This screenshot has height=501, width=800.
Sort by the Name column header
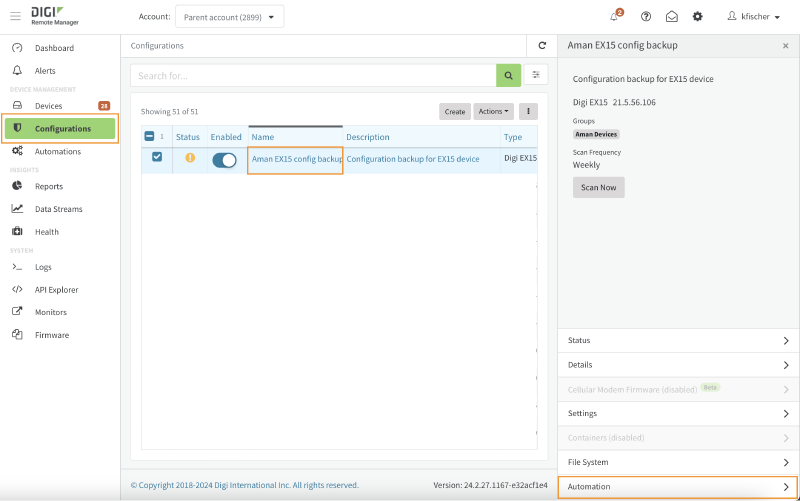[263, 137]
